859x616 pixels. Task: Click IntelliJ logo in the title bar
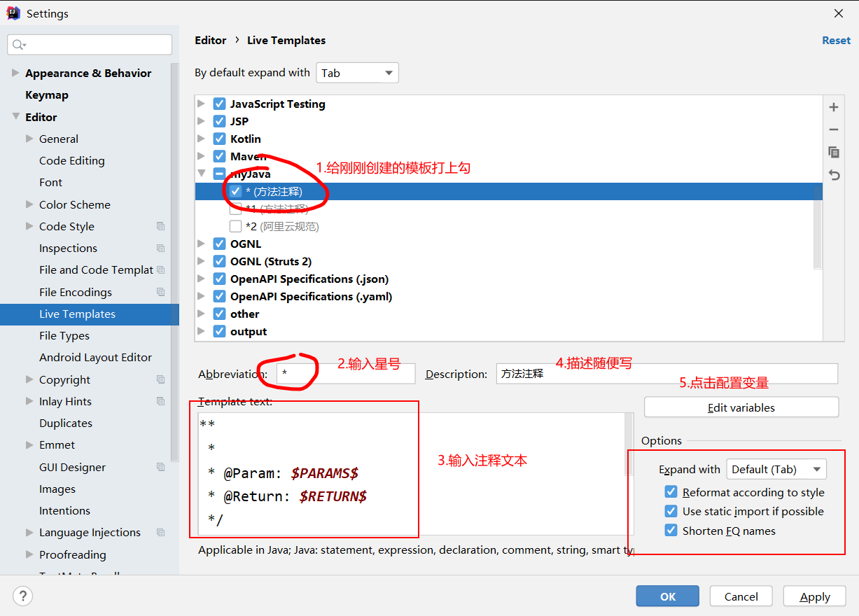pos(13,13)
